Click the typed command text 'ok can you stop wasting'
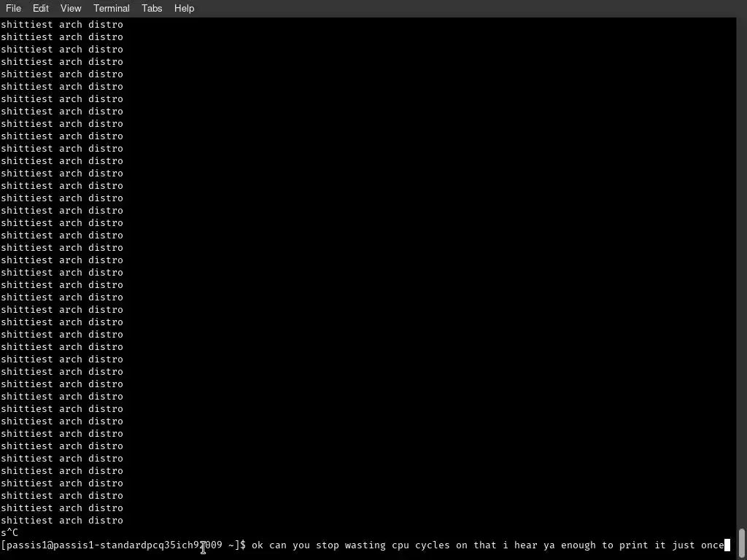 click(x=318, y=545)
